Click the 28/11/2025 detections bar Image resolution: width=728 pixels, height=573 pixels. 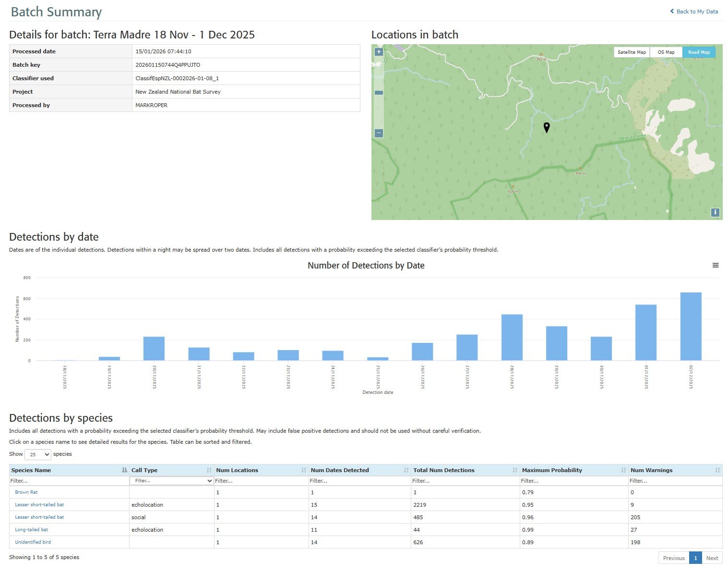coord(512,338)
